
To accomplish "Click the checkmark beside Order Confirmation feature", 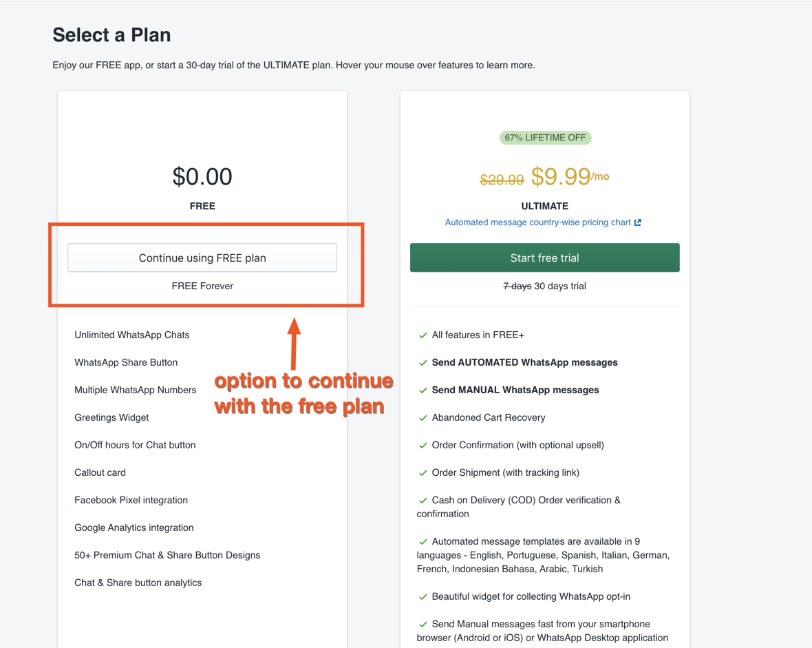I will pyautogui.click(x=423, y=446).
